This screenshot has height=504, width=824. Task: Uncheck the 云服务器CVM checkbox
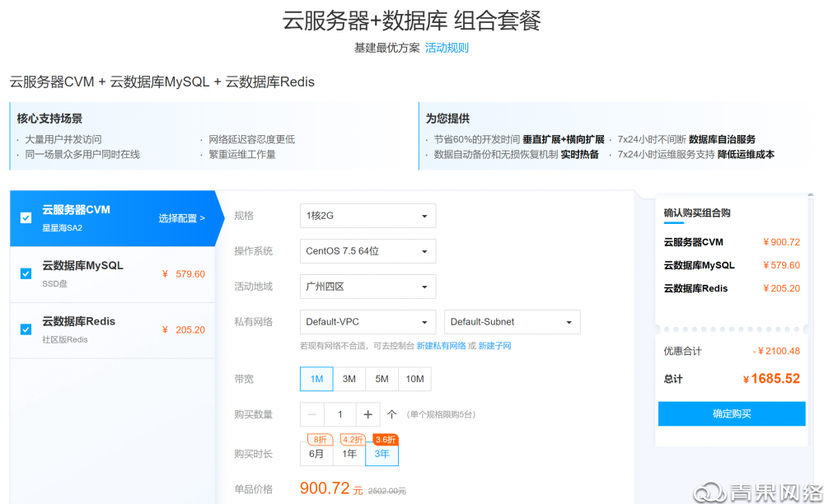click(26, 217)
